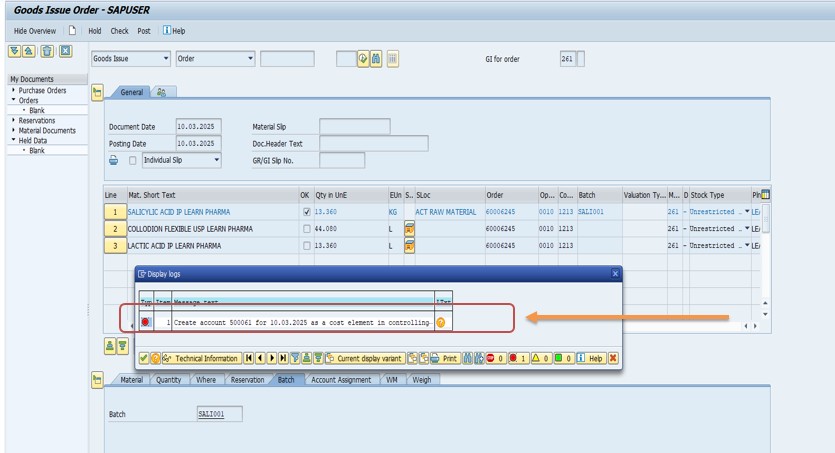Image resolution: width=835 pixels, height=453 pixels.
Task: Collapse Held Data tree node
Action: [x=13, y=140]
